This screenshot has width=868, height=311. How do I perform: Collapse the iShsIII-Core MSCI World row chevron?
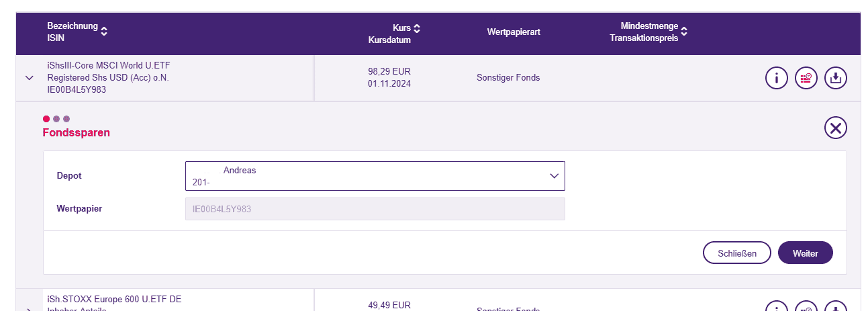pos(29,78)
